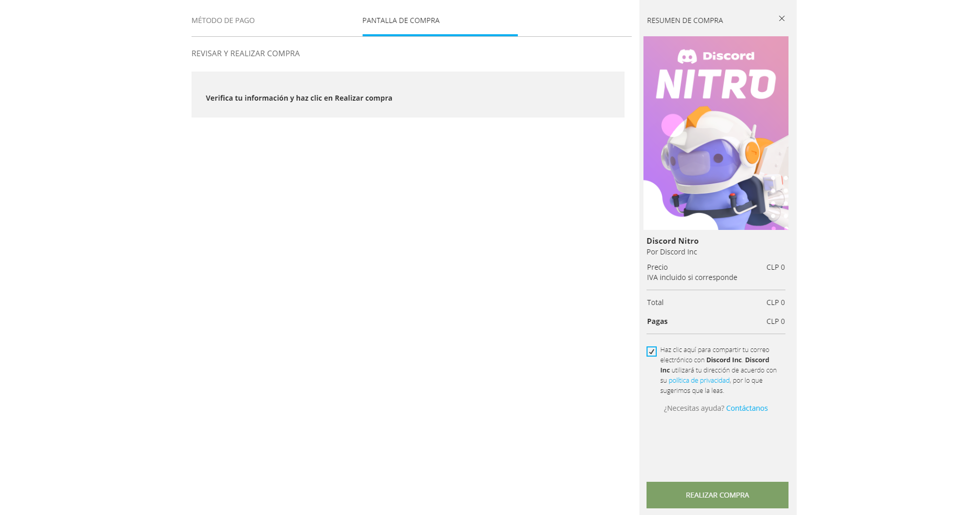
Task: Open the política de privacidad link
Action: tap(698, 380)
